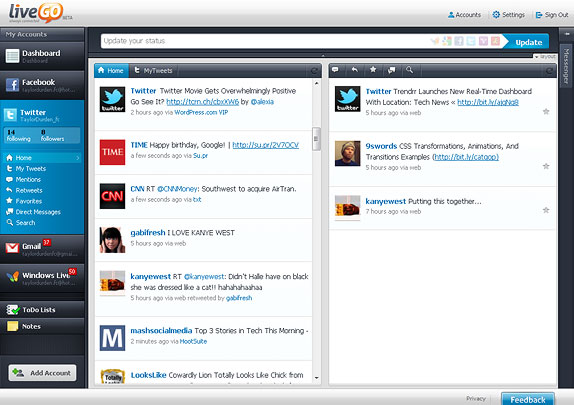Open the layout dropdown

click(x=544, y=57)
